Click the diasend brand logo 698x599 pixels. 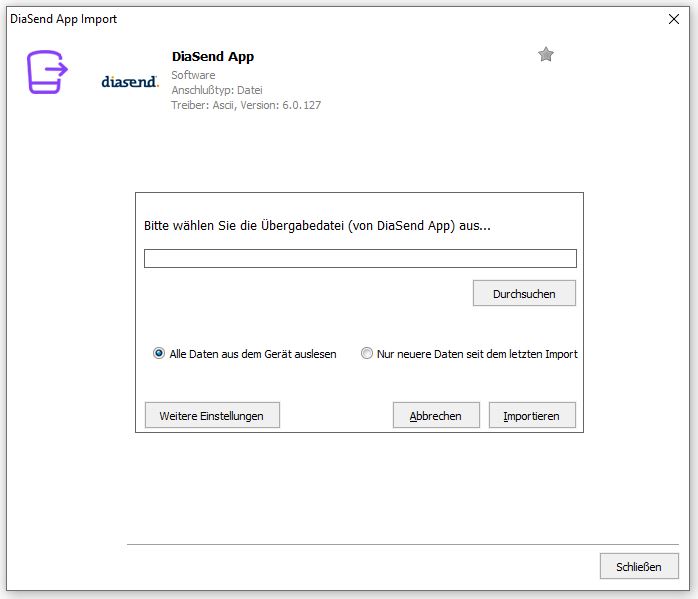[130, 81]
